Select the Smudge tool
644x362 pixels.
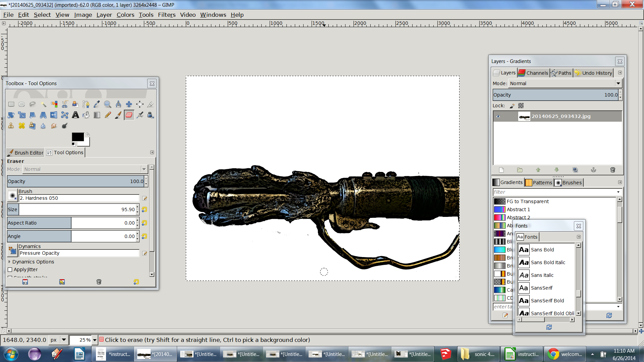pyautogui.click(x=54, y=126)
